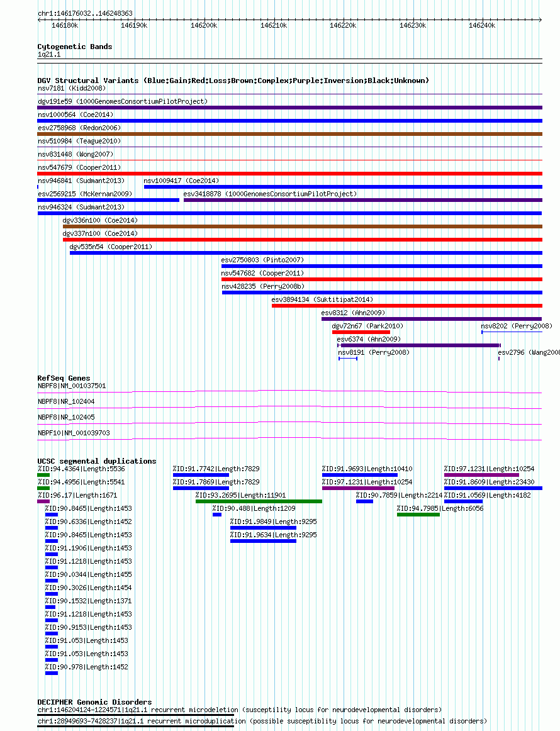Select variant nsv946841 (Sudmant2013)
The width and height of the screenshot is (560, 731).
click(x=81, y=181)
